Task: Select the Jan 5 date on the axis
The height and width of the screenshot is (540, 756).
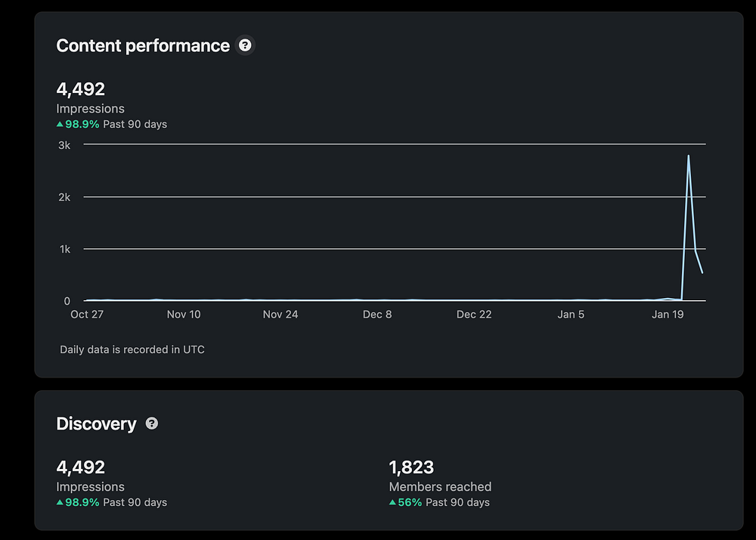Action: click(x=571, y=315)
